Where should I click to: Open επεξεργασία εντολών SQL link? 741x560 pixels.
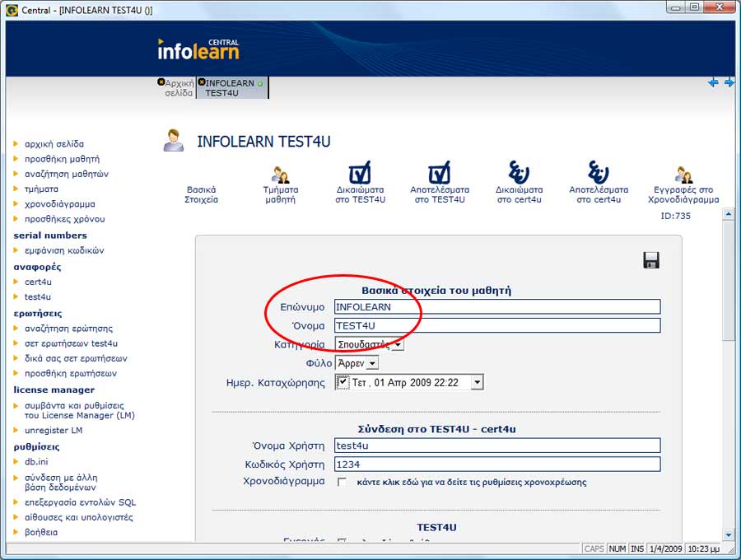81,502
